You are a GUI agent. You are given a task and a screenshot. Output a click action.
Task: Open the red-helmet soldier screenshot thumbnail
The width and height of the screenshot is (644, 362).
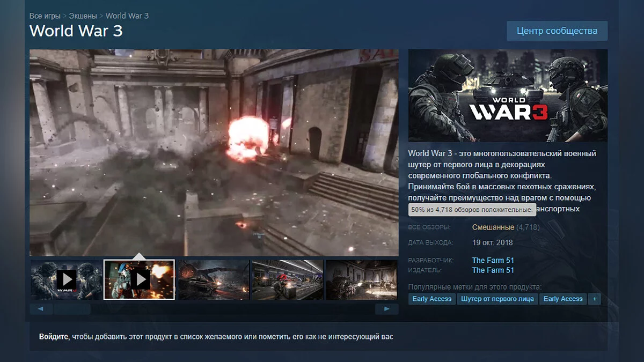[x=287, y=279]
